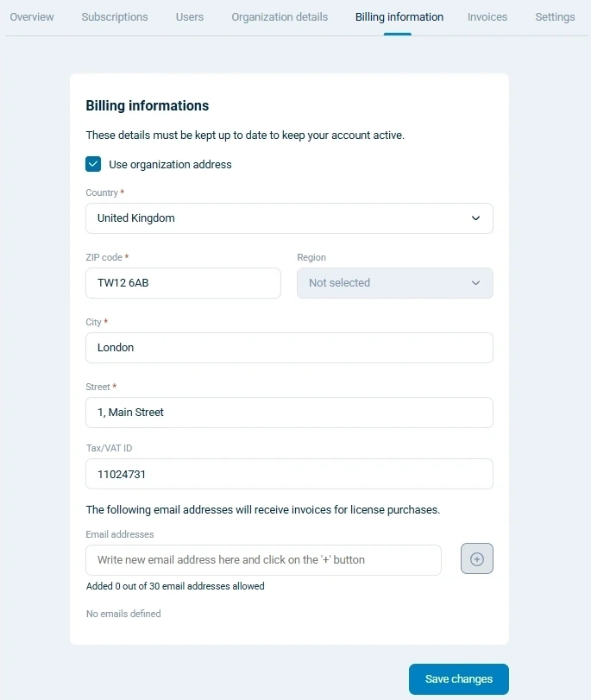
Task: Click the '+' add email address icon
Action: pos(476,558)
